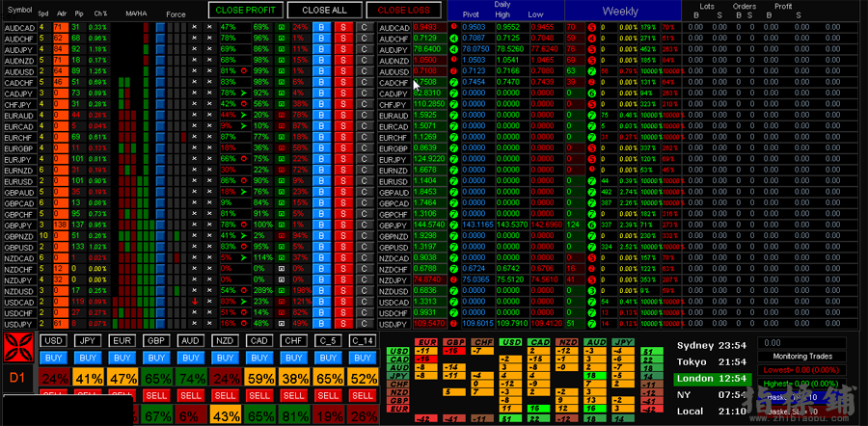Click the Lowest= 0.00 (0.00%) label
Screen dimensions: 868x426
tap(801, 369)
